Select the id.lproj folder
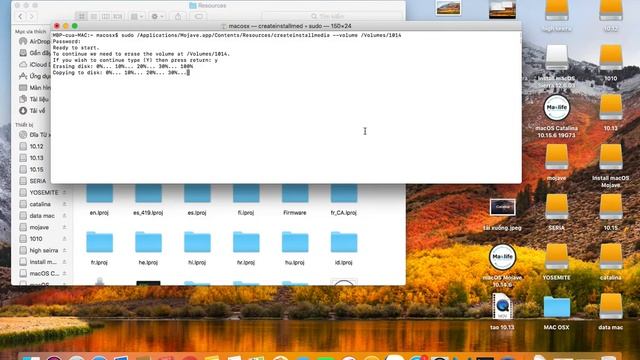The height and width of the screenshot is (360, 640). pos(344,247)
